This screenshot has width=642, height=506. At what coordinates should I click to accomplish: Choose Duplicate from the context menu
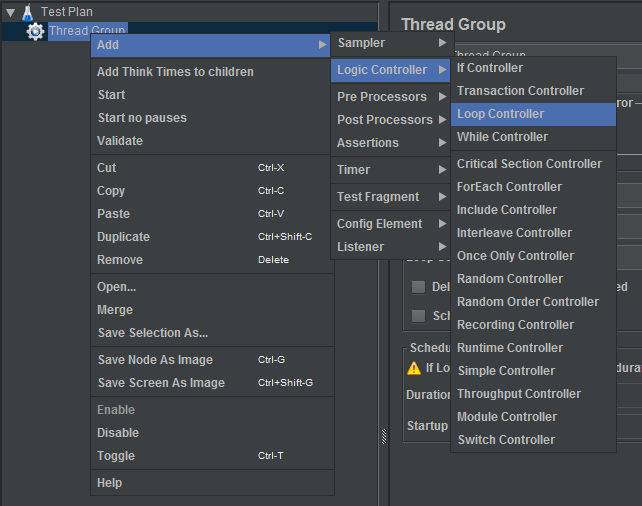coord(123,237)
